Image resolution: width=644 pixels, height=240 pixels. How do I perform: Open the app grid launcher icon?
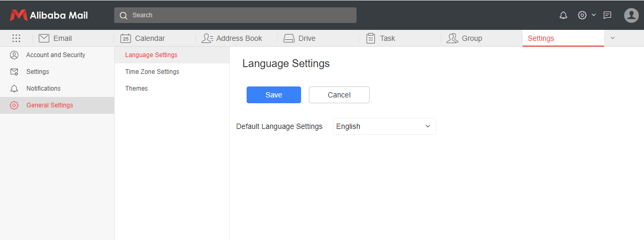coord(16,38)
